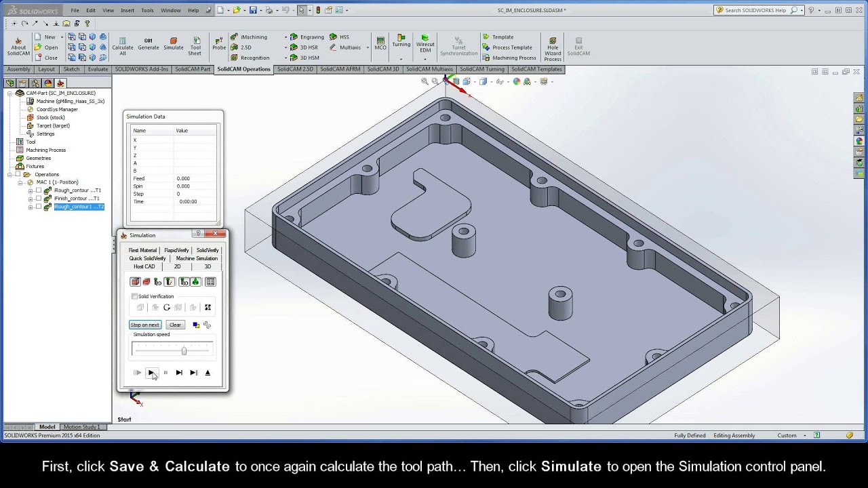Screen dimensions: 868x488
Task: Check the Operations checkbox in the tree
Action: 18,174
